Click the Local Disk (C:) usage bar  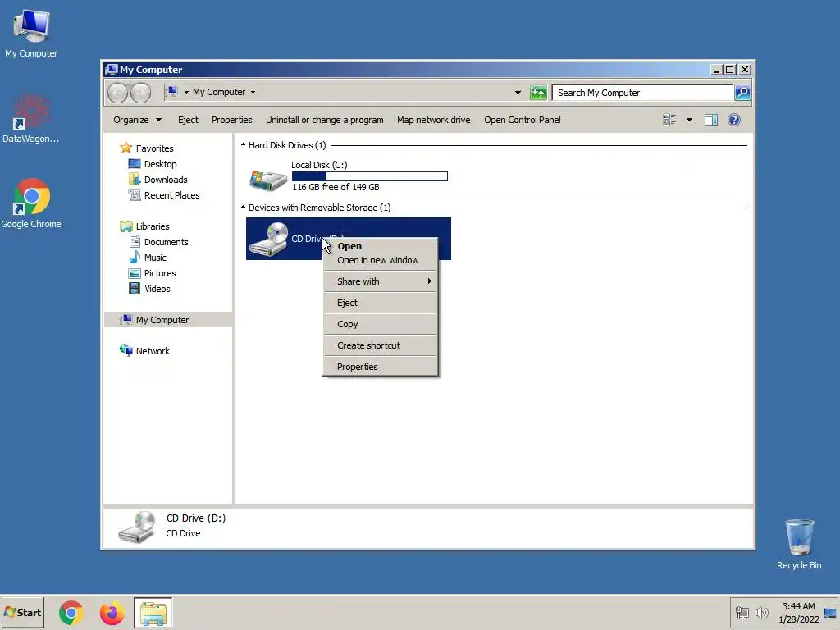click(370, 176)
